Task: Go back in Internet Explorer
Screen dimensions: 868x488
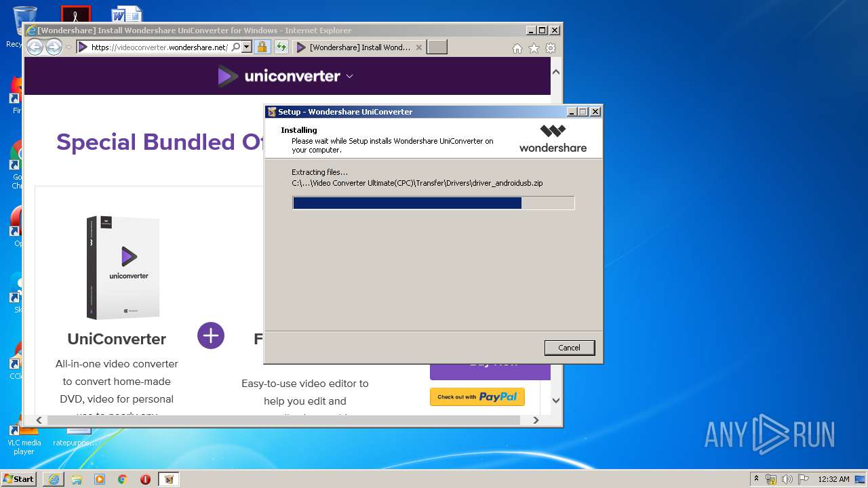Action: (35, 47)
